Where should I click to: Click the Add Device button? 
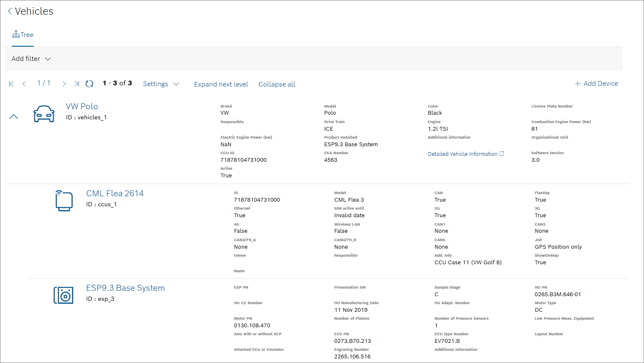point(596,84)
